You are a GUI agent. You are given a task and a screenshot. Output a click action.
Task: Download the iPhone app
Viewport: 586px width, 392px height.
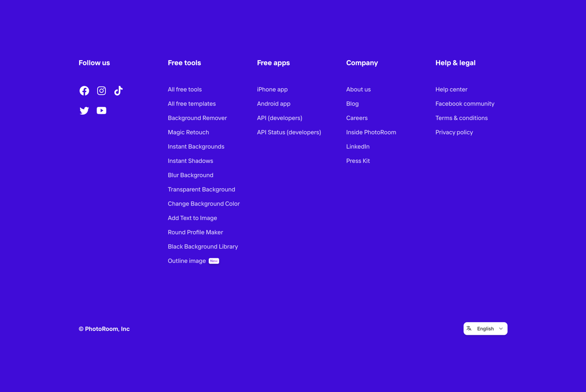pos(272,89)
